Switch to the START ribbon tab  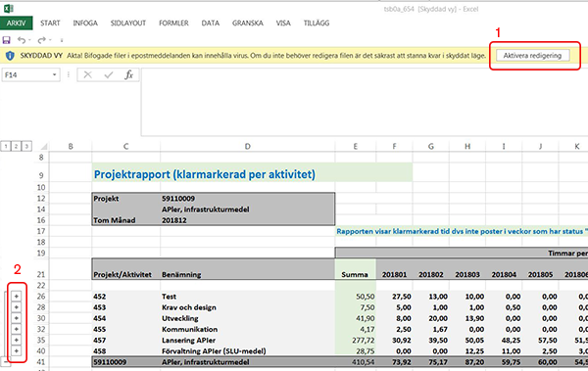(50, 23)
